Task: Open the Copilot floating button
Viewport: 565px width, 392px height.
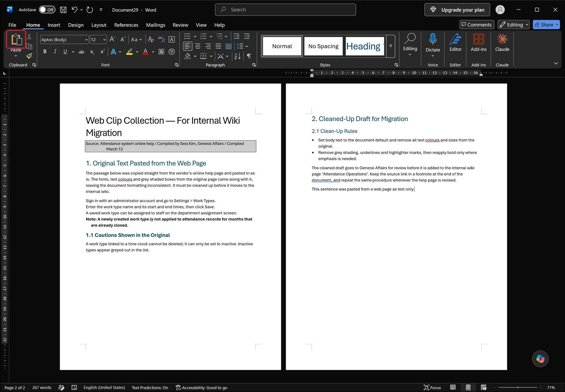Action: coord(540,359)
